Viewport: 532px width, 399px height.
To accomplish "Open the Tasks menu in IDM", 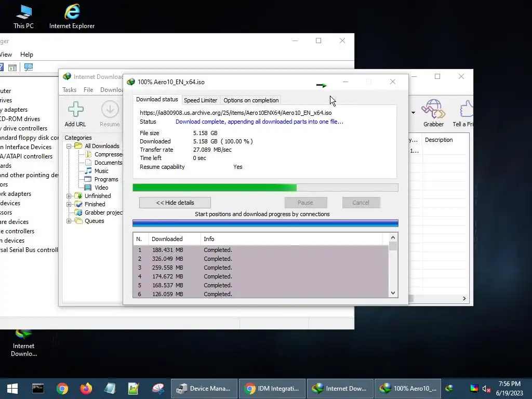I will pyautogui.click(x=69, y=89).
